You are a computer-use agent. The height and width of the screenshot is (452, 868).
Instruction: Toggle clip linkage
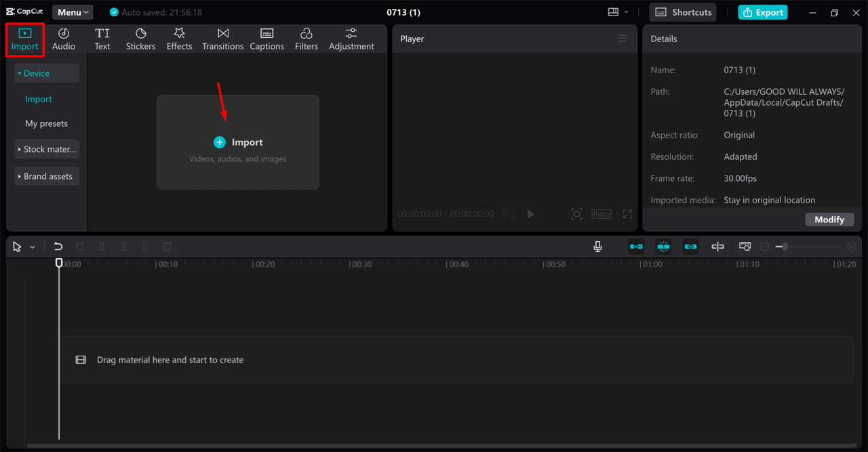tap(690, 247)
